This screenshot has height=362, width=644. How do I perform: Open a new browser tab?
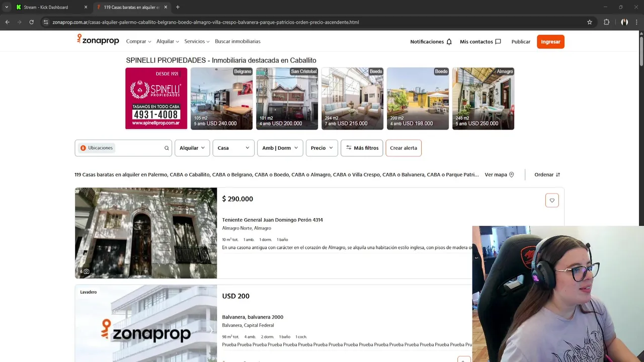[178, 7]
